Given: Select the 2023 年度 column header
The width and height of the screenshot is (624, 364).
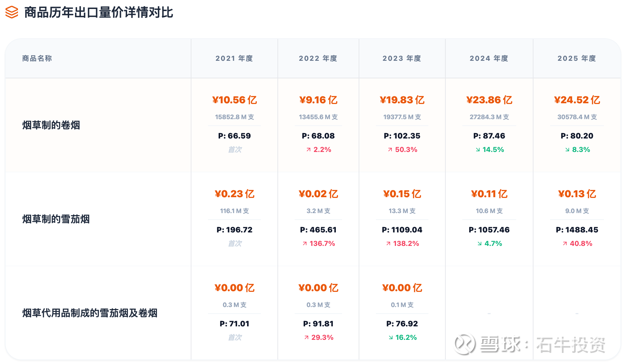Looking at the screenshot, I should pyautogui.click(x=402, y=58).
